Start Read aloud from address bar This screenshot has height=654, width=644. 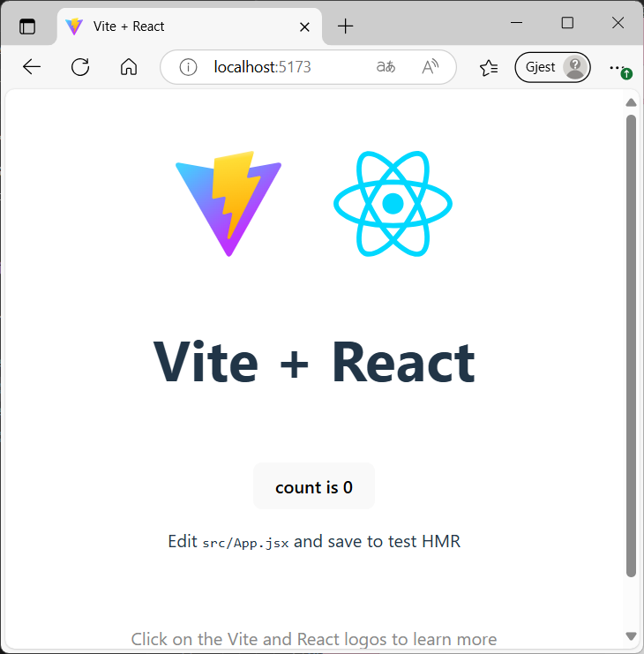pyautogui.click(x=431, y=67)
